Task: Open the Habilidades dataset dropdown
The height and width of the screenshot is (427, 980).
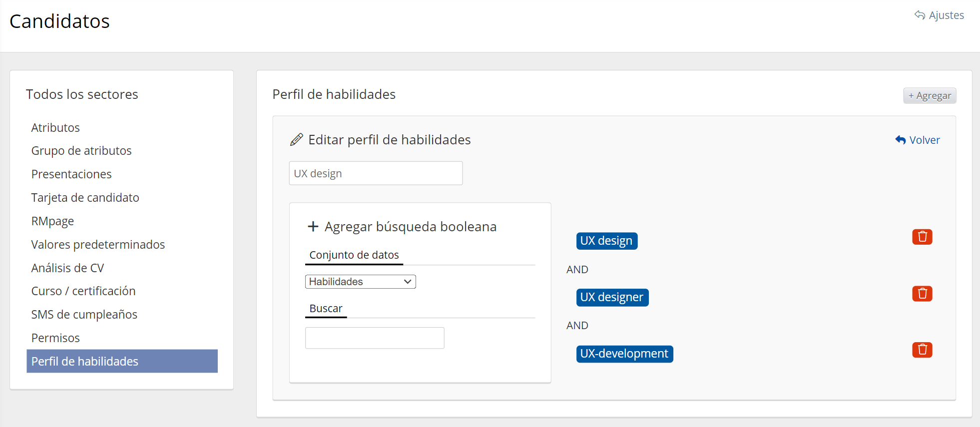Action: pyautogui.click(x=360, y=282)
